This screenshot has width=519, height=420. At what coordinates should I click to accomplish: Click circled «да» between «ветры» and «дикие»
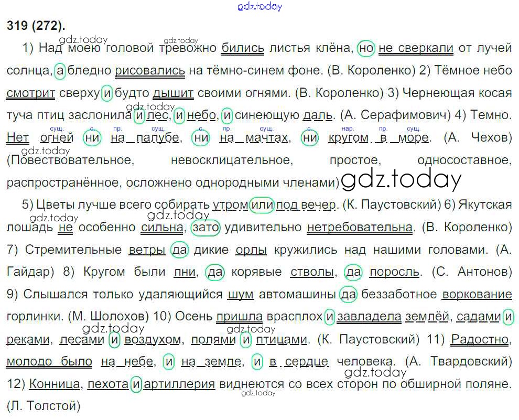click(x=180, y=250)
